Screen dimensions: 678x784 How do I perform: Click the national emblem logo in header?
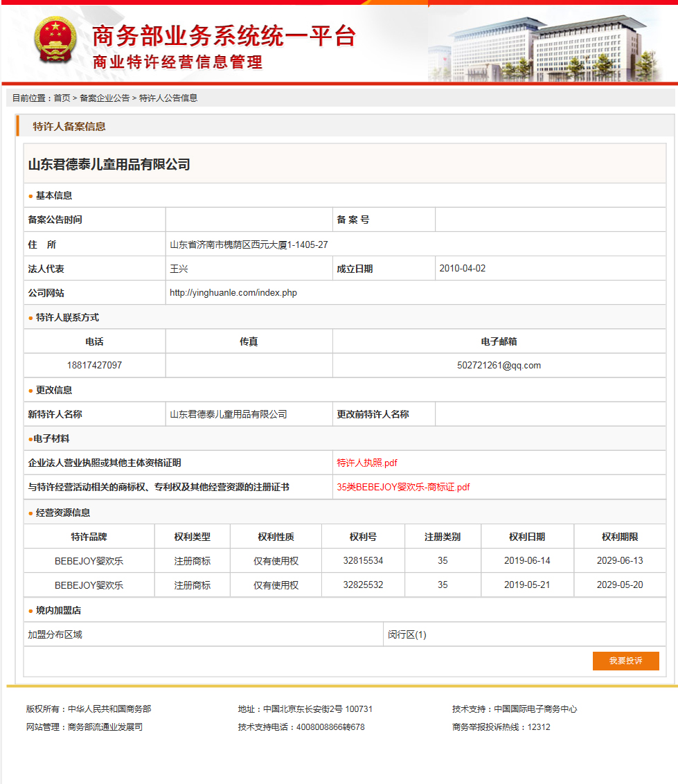[55, 40]
